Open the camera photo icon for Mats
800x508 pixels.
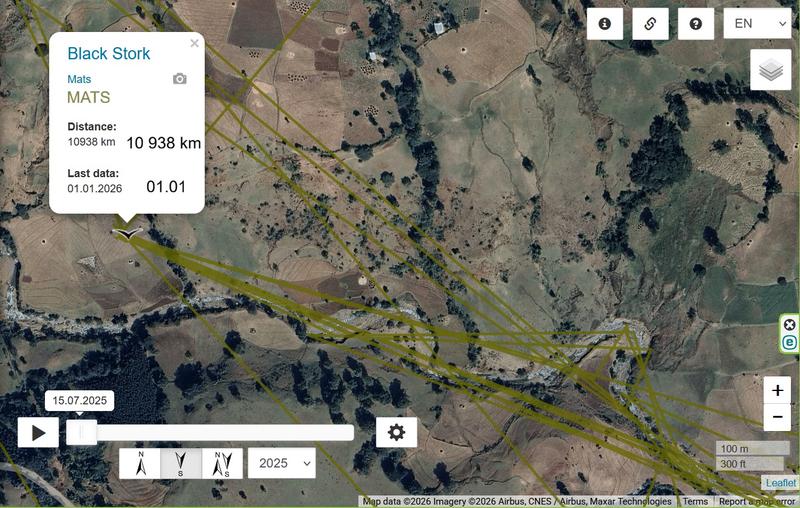click(180, 79)
